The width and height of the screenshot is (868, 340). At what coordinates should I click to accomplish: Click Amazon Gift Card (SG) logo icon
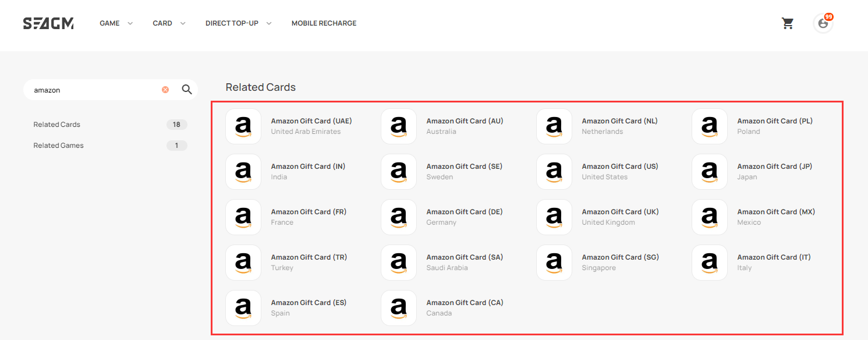554,263
